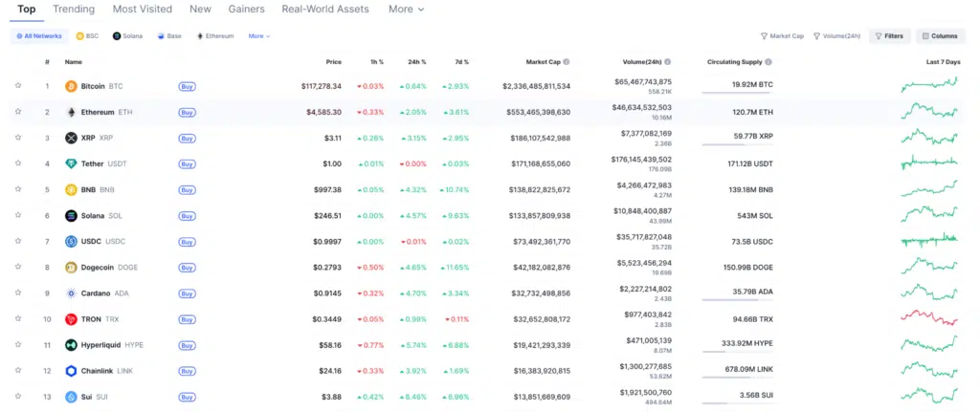Screen dimensions: 980x412
Task: Filter by Solana network chip
Action: point(127,36)
